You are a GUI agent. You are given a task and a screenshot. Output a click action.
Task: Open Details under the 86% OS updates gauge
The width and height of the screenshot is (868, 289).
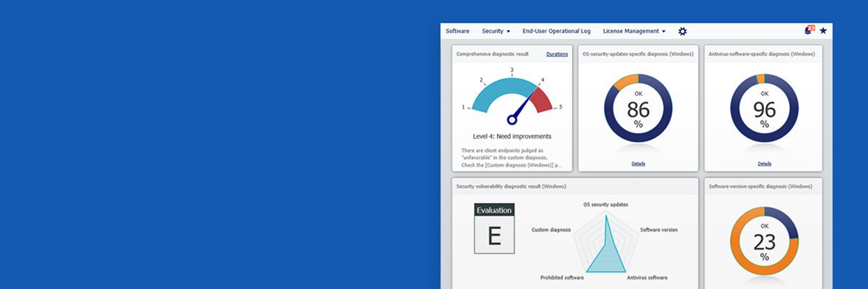click(x=638, y=163)
